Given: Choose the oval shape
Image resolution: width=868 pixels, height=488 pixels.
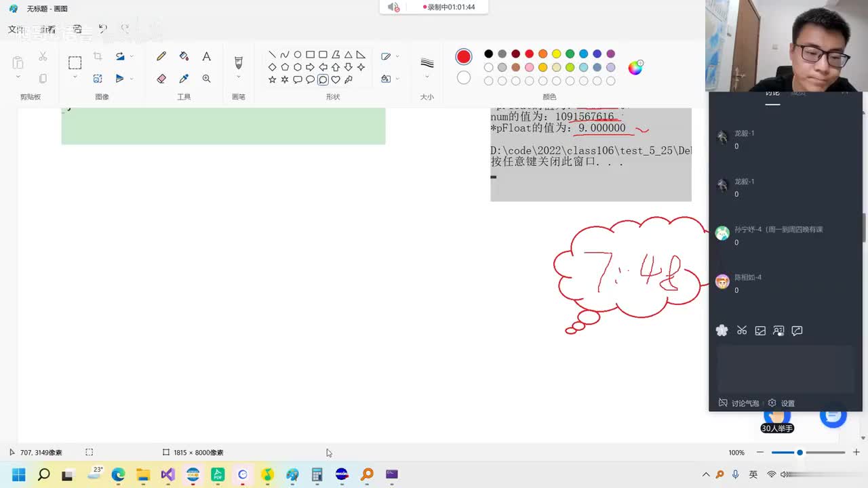Looking at the screenshot, I should tap(297, 55).
